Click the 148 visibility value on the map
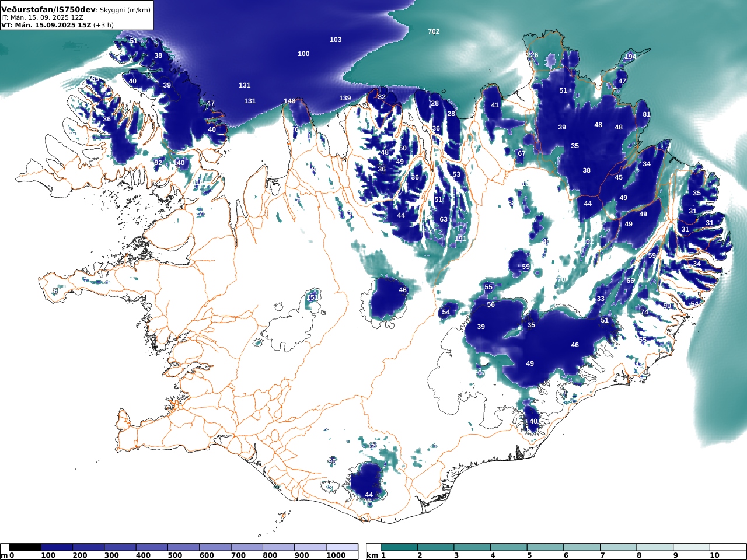Image resolution: width=747 pixels, height=560 pixels. (x=289, y=101)
